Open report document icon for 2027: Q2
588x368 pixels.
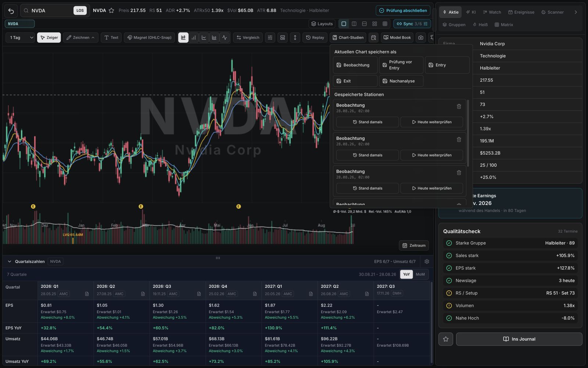click(367, 294)
